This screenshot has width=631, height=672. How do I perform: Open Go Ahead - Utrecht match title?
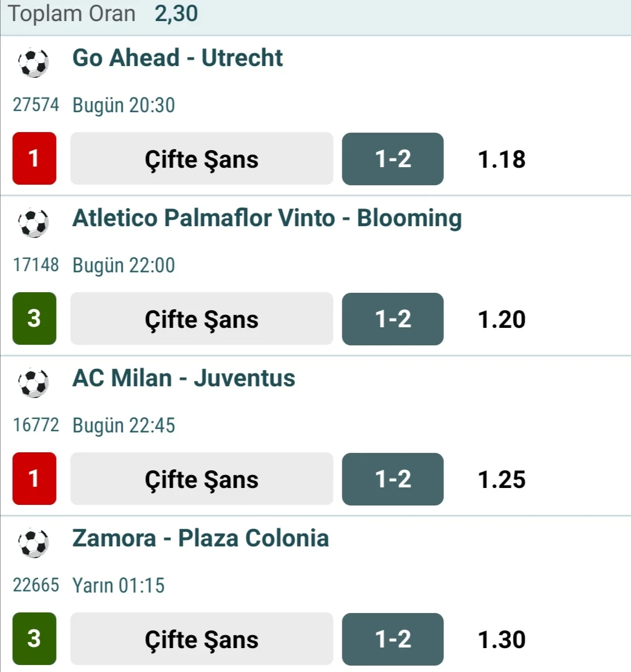[178, 58]
